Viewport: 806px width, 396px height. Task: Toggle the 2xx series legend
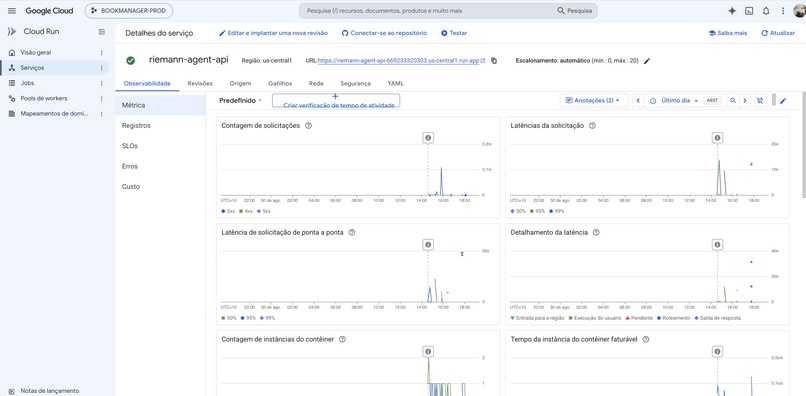pyautogui.click(x=228, y=211)
